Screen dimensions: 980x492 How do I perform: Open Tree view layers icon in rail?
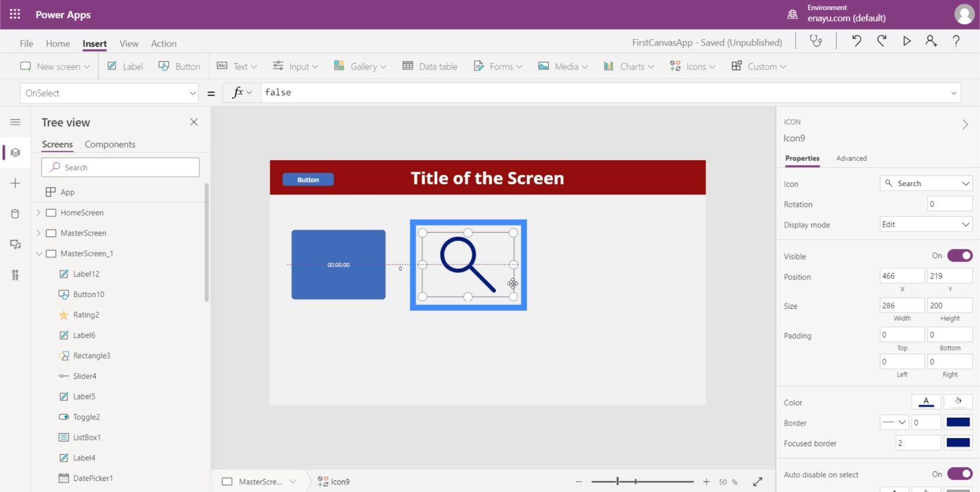click(x=15, y=153)
